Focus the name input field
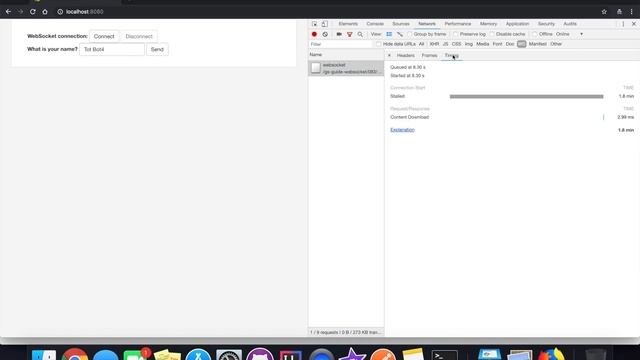This screenshot has height=360, width=640. 112,49
